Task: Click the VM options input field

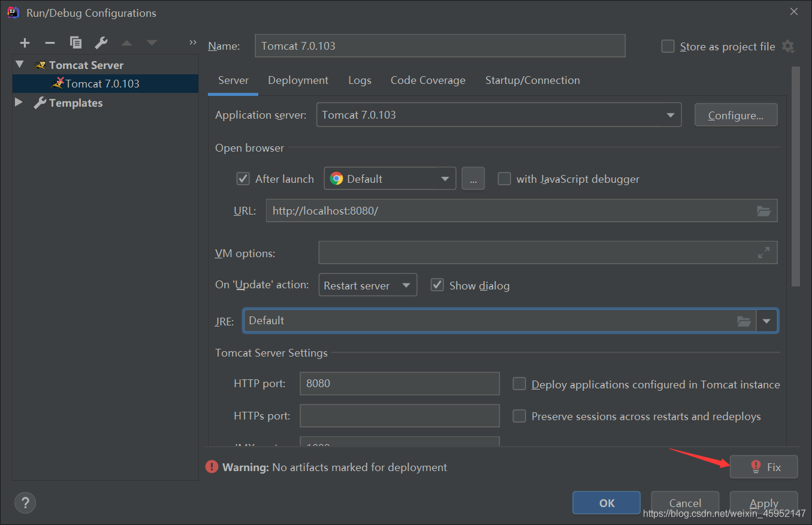Action: click(548, 253)
